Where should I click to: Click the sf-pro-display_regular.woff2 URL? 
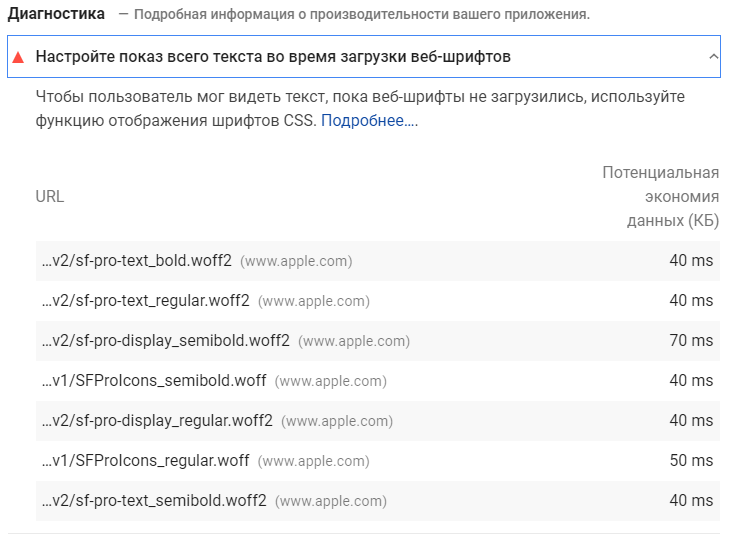tap(157, 421)
